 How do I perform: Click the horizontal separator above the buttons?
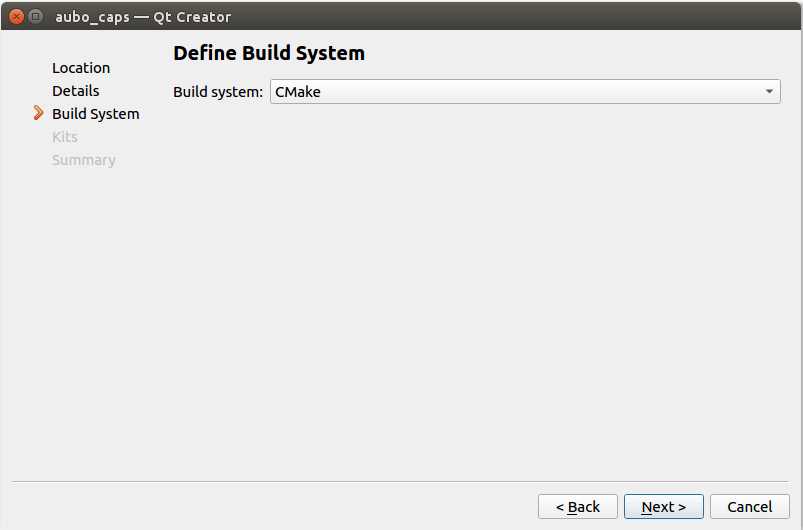pos(400,481)
